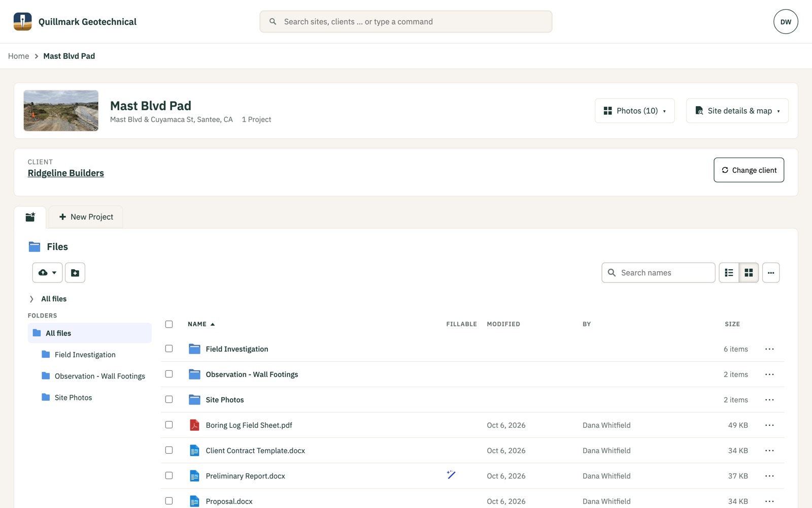
Task: Check the Preliminary Report.docx checkbox
Action: click(169, 475)
